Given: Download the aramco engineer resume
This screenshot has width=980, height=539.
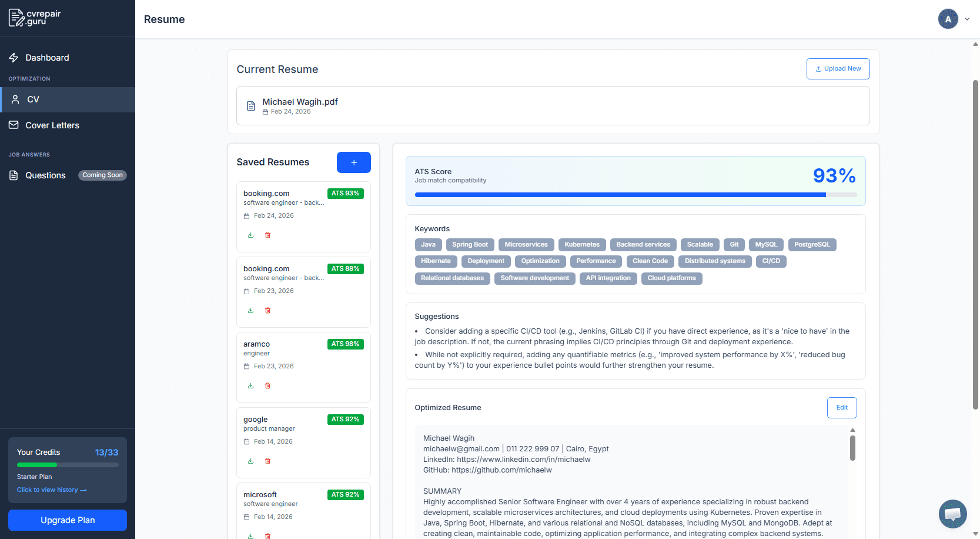Looking at the screenshot, I should click(x=250, y=385).
